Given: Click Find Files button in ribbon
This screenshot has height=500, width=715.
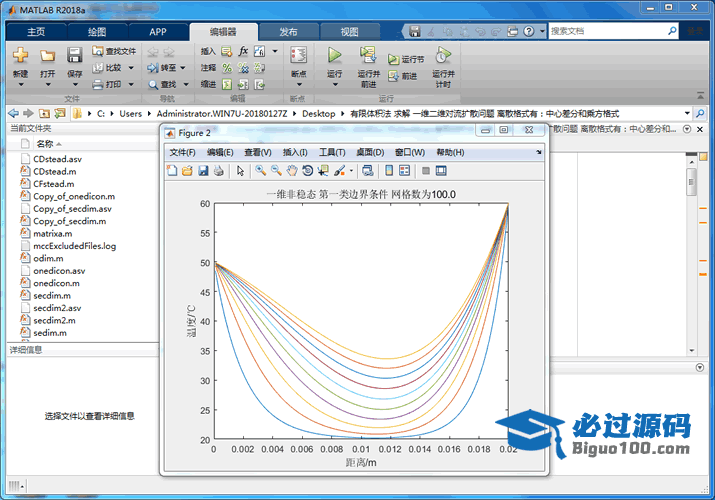Looking at the screenshot, I should coord(114,51).
